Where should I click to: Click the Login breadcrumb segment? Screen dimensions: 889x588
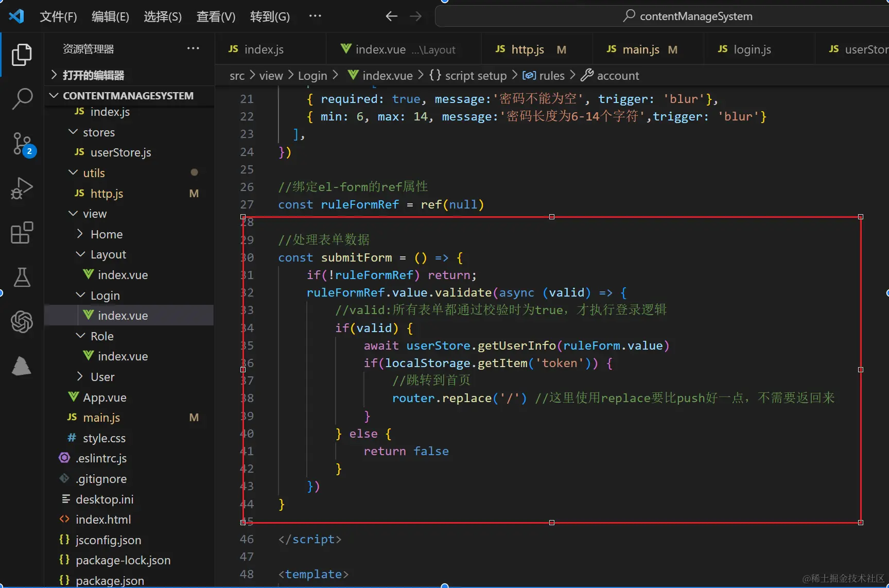coord(312,76)
